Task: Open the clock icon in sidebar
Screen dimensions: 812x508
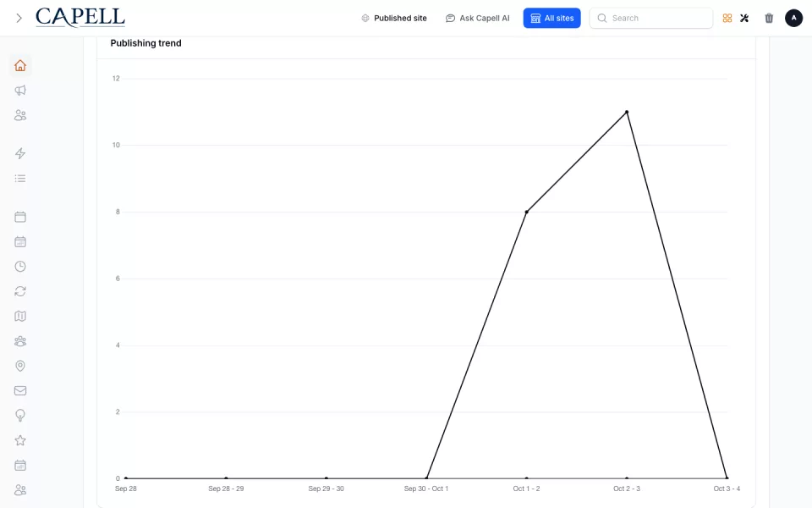Action: click(x=20, y=267)
